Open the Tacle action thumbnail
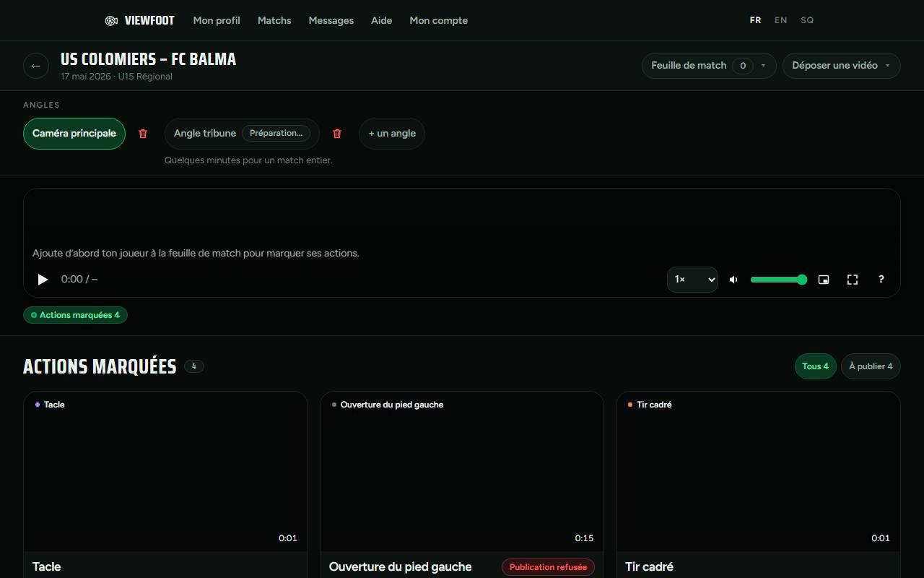 coord(166,471)
